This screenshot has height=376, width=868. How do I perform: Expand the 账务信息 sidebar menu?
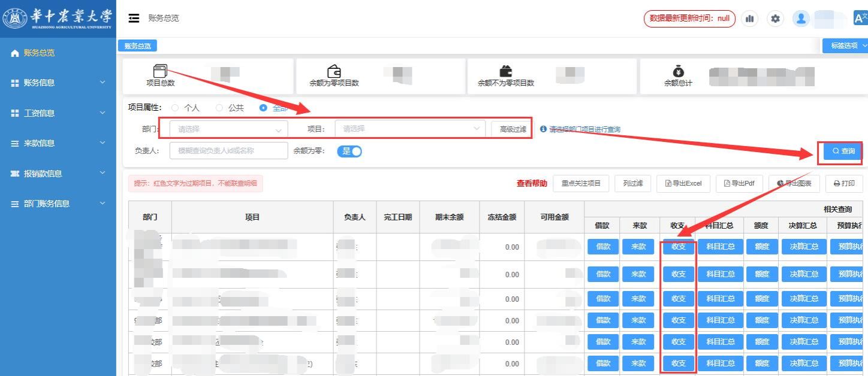coord(58,83)
